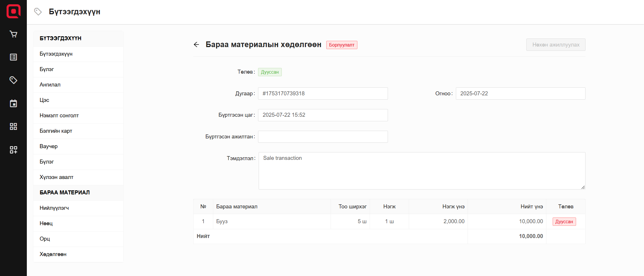
Task: Open Бүтээгдэхүүн menu item
Action: [x=56, y=54]
